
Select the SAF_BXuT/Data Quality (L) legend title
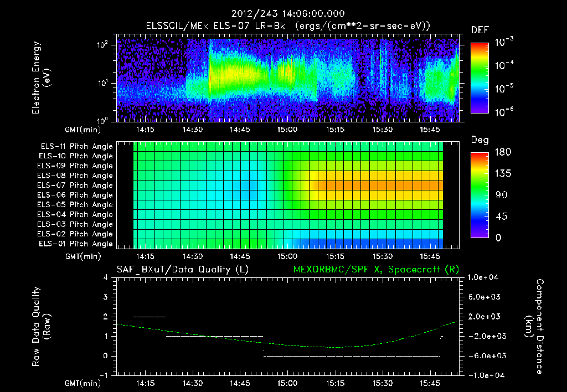pyautogui.click(x=183, y=270)
